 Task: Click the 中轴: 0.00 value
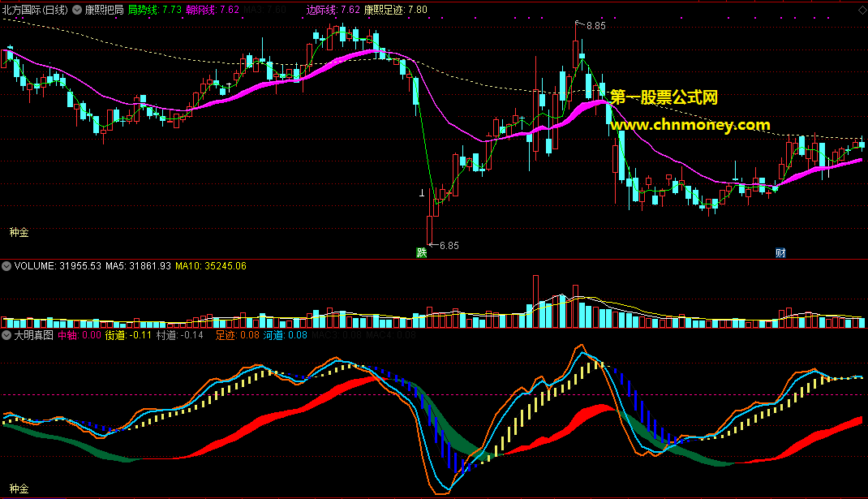click(79, 335)
